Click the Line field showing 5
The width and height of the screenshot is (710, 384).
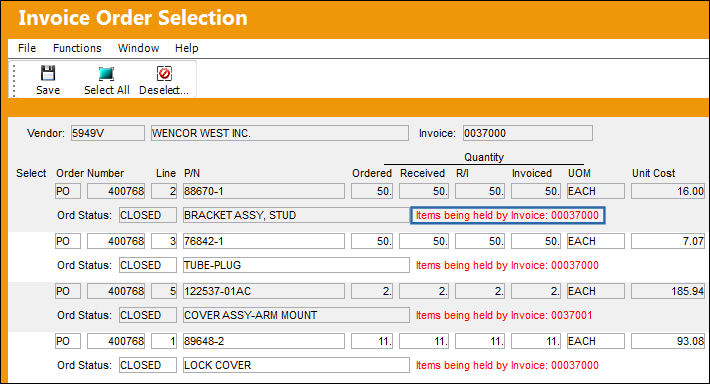(x=164, y=291)
